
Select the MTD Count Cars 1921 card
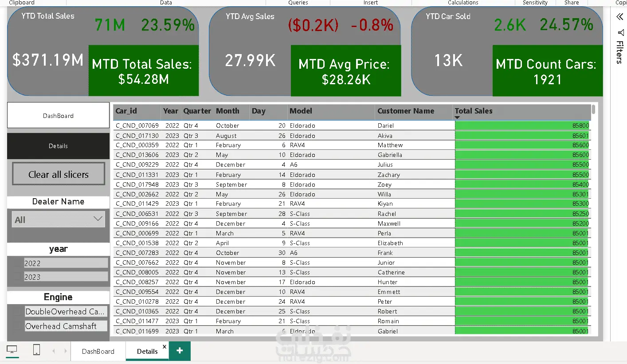pos(548,71)
